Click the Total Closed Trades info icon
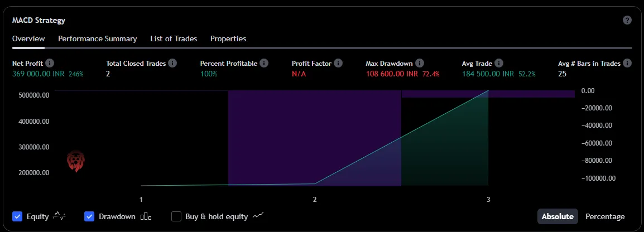This screenshot has height=232, width=644. (172, 64)
